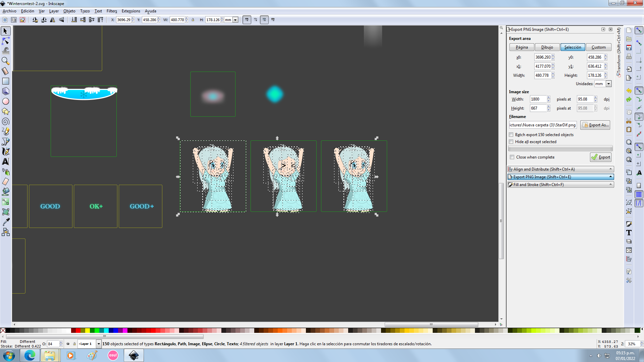
Task: Open the Objeto menu
Action: (x=69, y=11)
